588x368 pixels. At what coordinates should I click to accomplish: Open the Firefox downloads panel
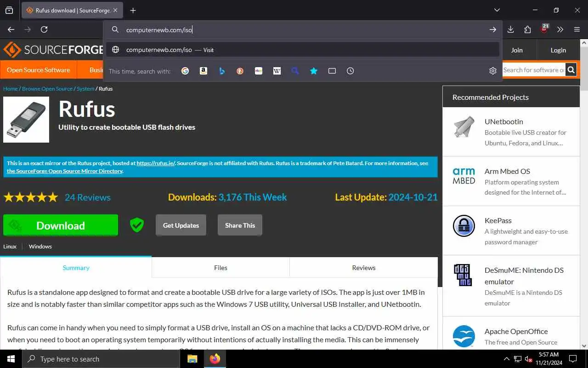point(511,29)
